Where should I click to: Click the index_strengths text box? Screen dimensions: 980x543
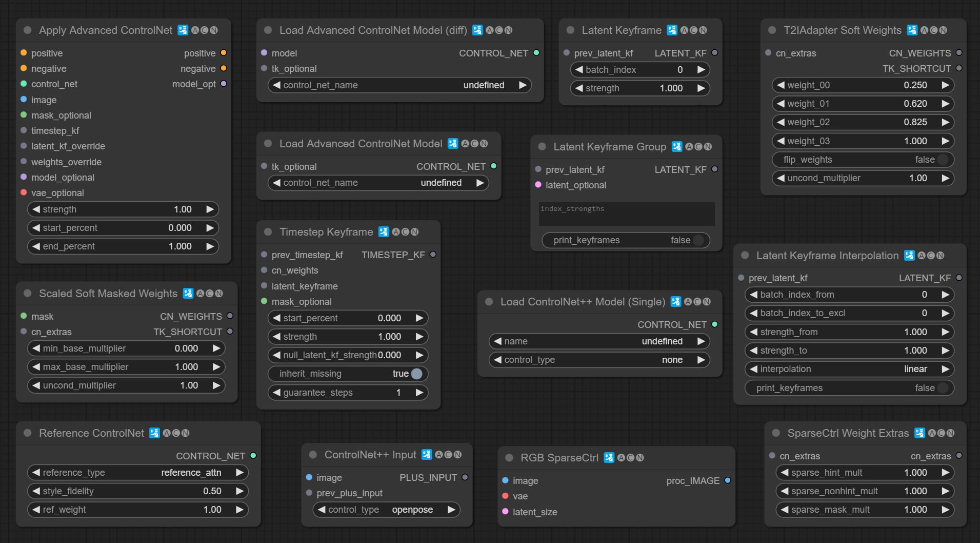point(627,214)
